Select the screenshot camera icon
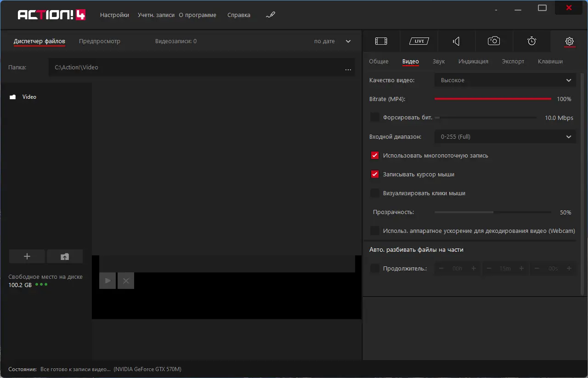The image size is (588, 378). coord(494,41)
